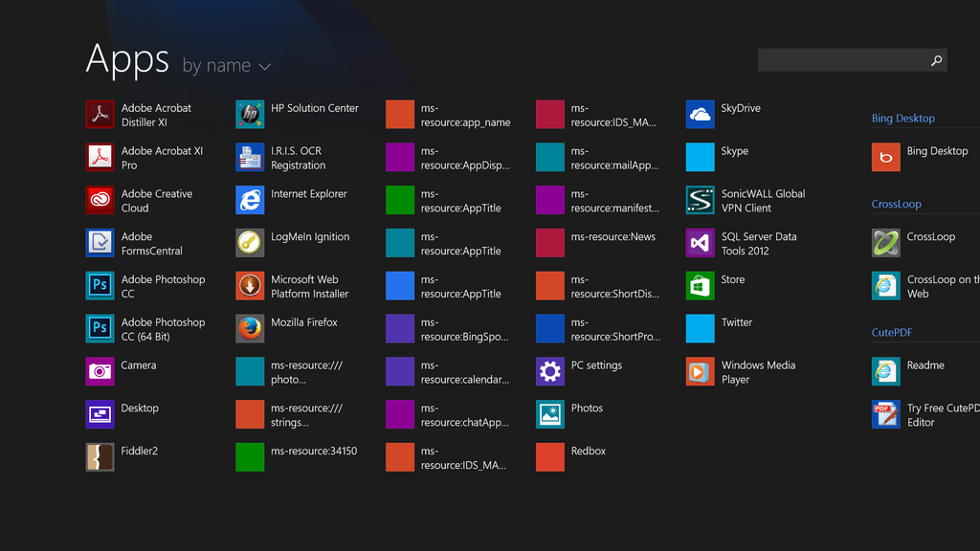Open the SonicWALL Global VPN Client icon

700,200
